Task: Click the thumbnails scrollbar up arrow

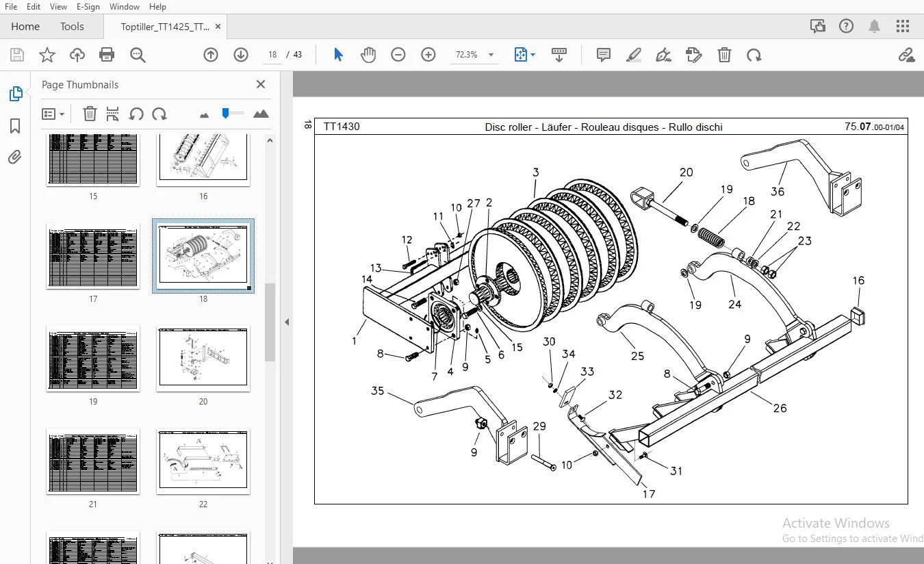Action: click(270, 140)
